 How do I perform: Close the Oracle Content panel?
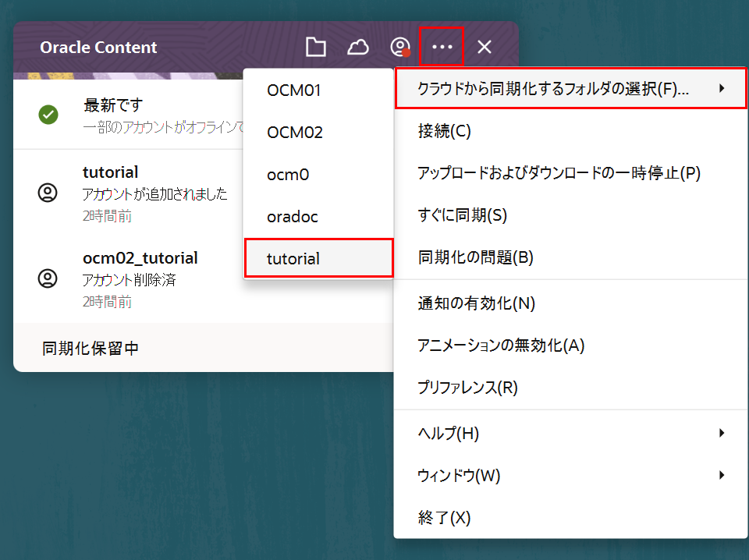click(485, 47)
